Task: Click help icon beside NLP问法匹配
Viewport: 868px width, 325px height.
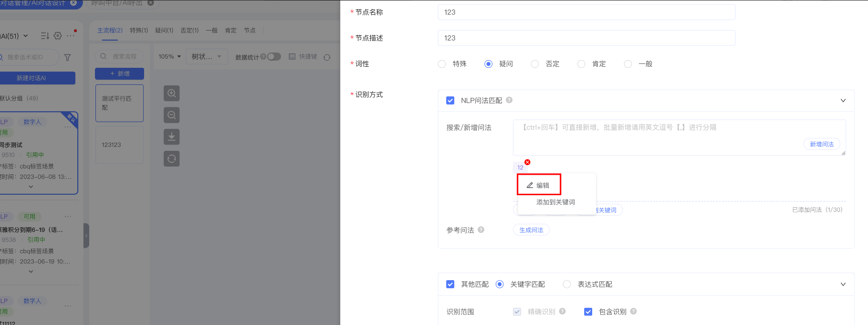Action: [509, 100]
